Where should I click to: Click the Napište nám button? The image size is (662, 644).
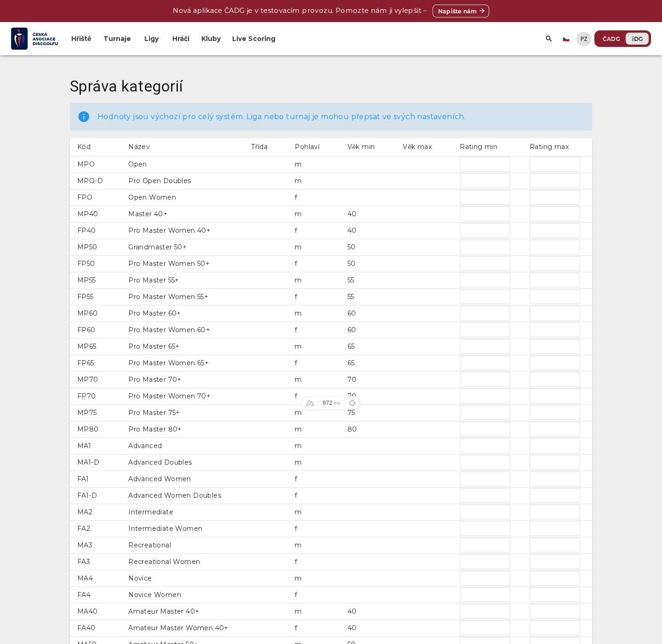pyautogui.click(x=461, y=11)
